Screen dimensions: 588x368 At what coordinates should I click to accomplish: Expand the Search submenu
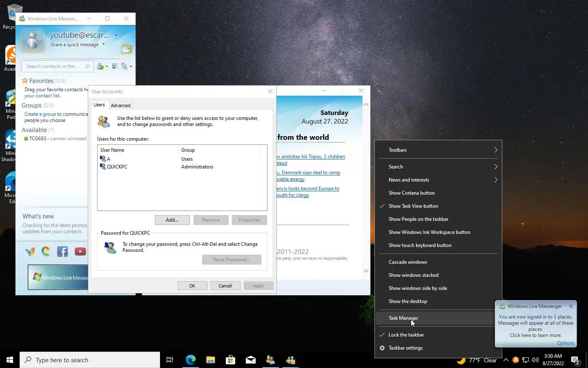tap(438, 167)
